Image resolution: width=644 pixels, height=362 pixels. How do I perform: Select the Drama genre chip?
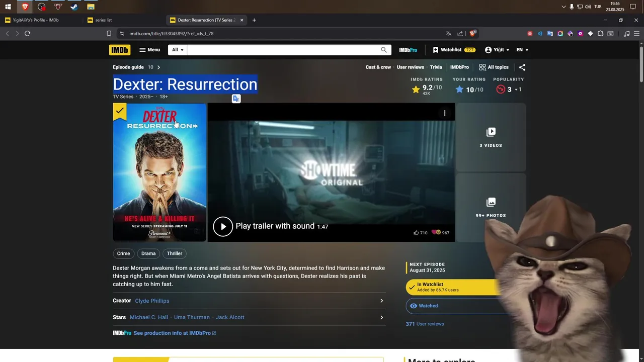tap(148, 253)
